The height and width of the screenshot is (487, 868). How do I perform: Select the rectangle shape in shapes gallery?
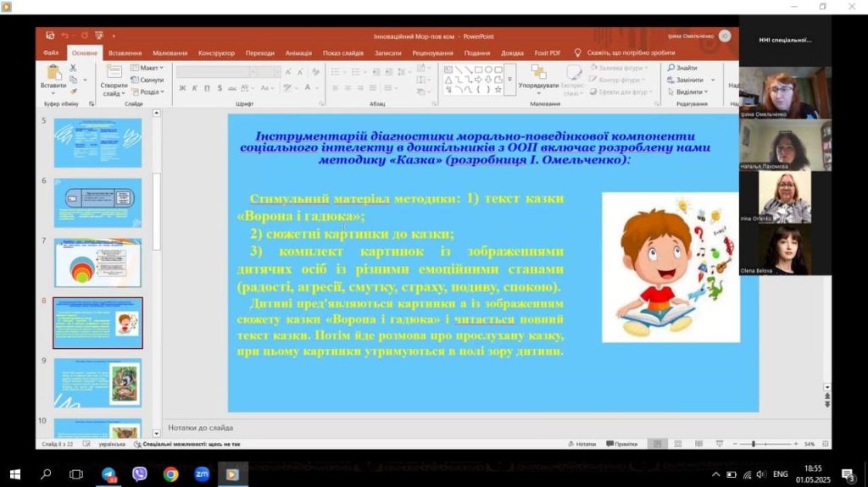tap(478, 69)
